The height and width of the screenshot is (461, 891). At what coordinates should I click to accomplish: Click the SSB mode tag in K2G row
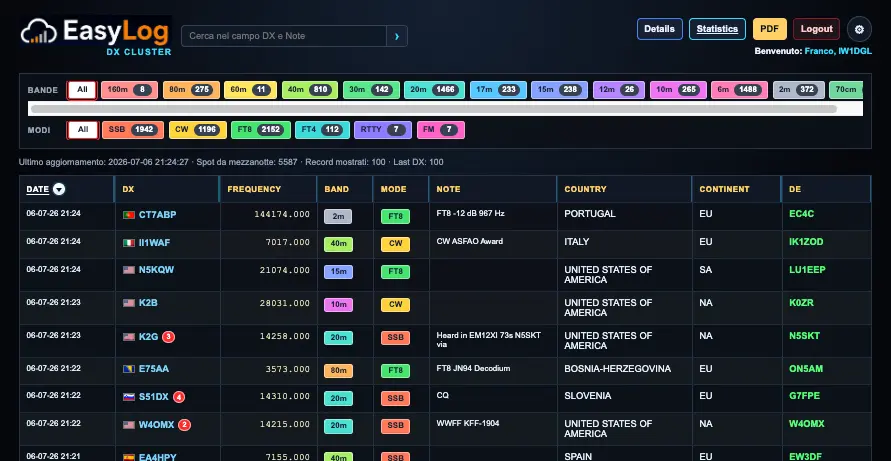[395, 338]
